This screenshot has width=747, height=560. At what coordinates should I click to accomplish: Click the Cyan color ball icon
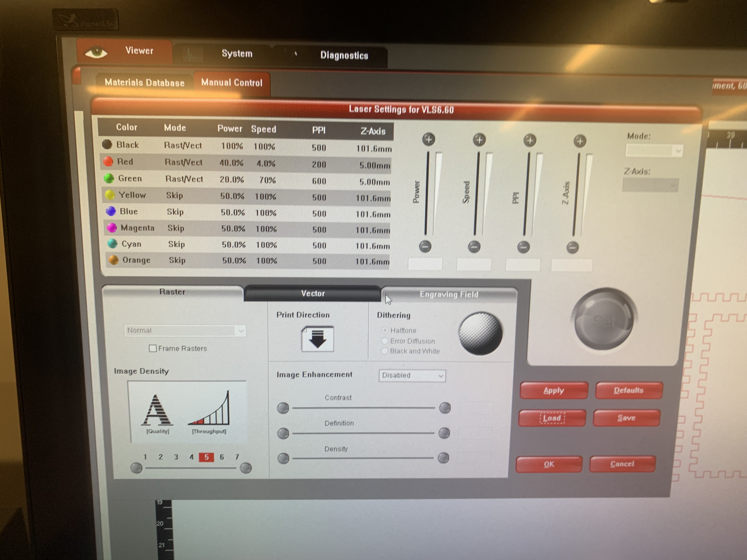point(112,243)
